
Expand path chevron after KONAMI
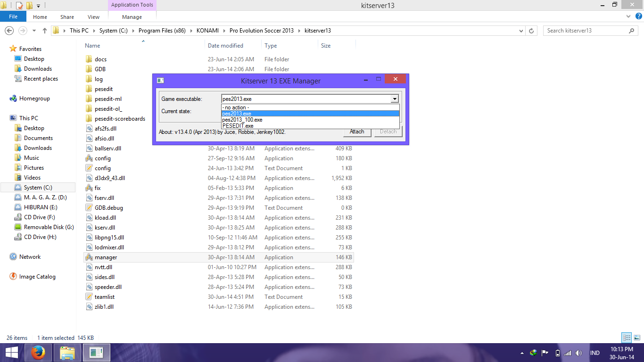point(225,31)
